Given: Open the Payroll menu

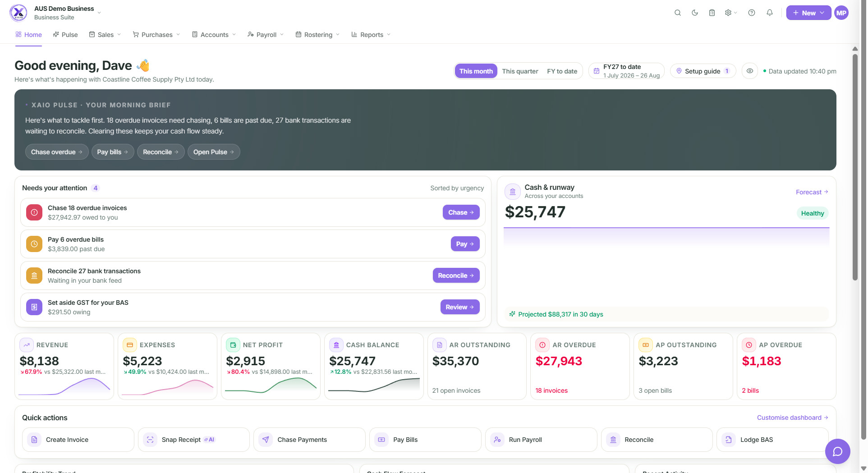Looking at the screenshot, I should 266,35.
